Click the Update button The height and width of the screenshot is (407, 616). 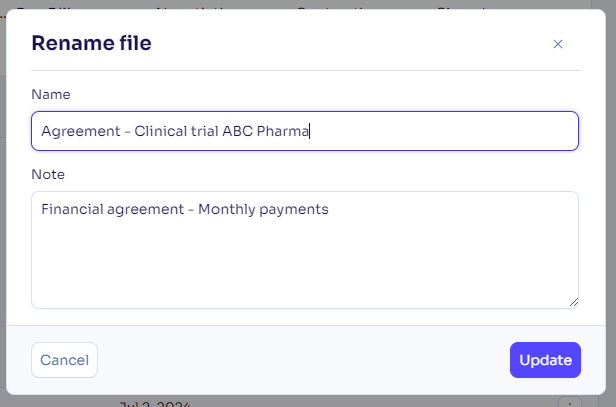click(545, 360)
